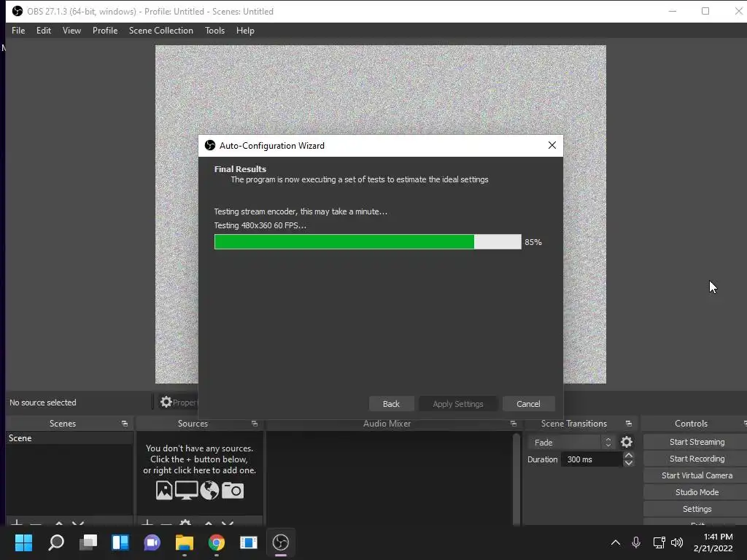Click the "Testing 480x360 60 FPS..." status text
The image size is (747, 560).
pos(260,225)
